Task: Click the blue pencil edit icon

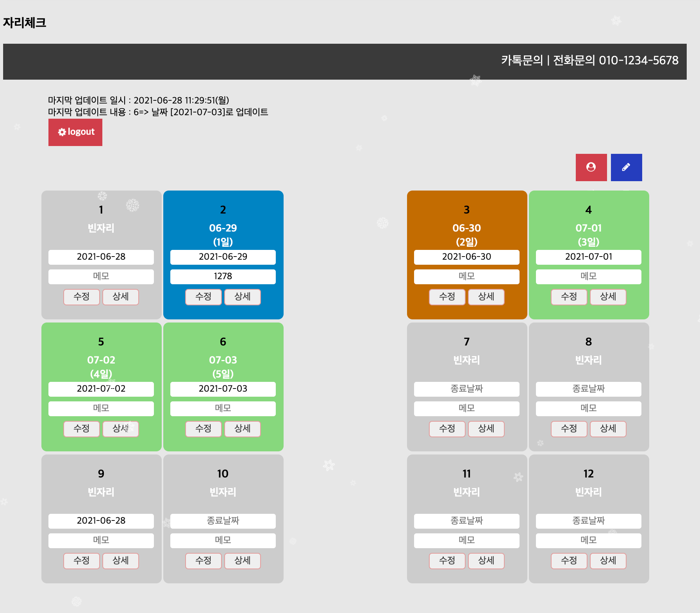Action: [626, 167]
